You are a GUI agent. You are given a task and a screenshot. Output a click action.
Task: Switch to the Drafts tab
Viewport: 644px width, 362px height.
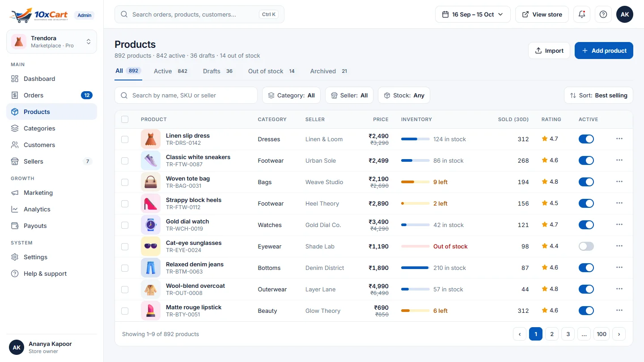(218, 71)
